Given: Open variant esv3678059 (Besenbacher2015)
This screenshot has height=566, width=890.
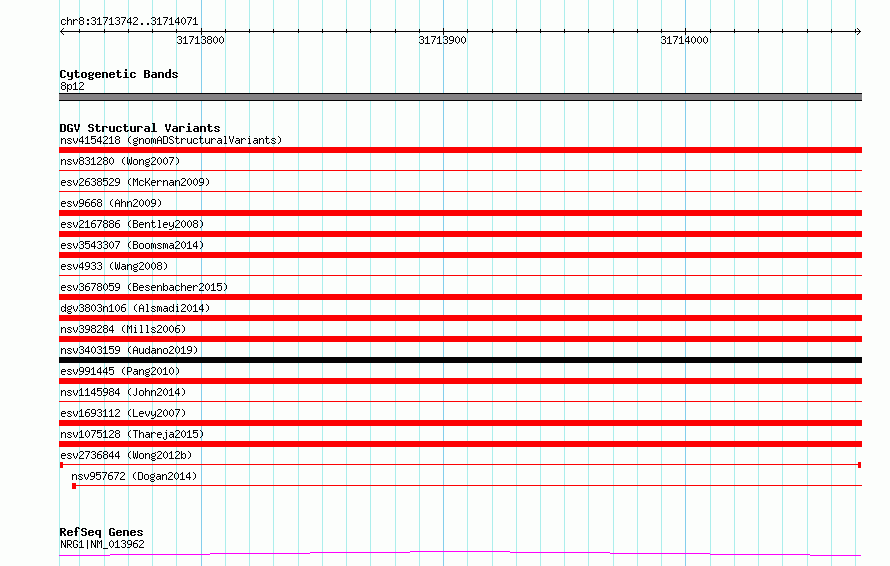Looking at the screenshot, I should pos(144,287).
